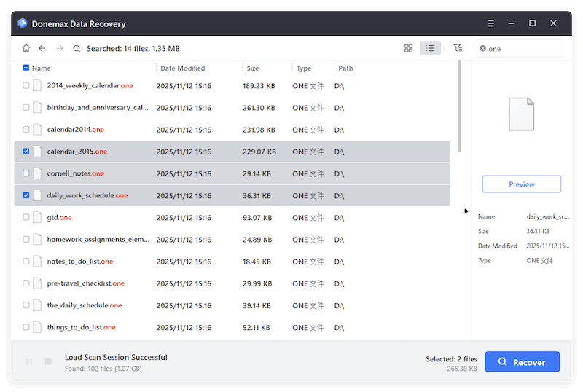The height and width of the screenshot is (392, 583).
Task: Click the Donemax app logo
Action: point(23,23)
